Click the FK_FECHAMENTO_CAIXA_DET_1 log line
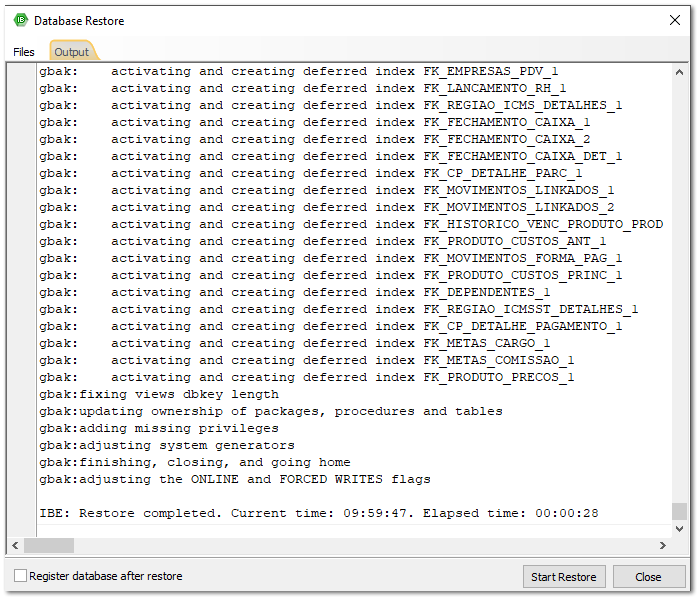 [x=331, y=156]
